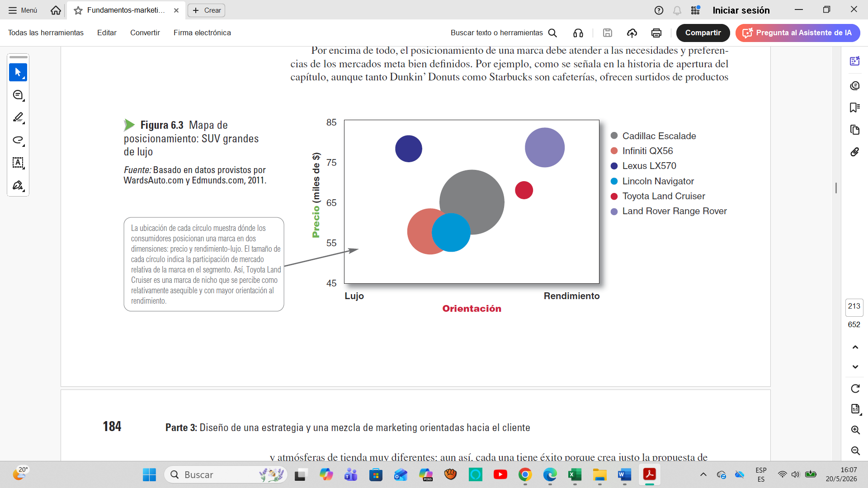Click the dark blue Lexus LX570 bubble

pyautogui.click(x=409, y=149)
